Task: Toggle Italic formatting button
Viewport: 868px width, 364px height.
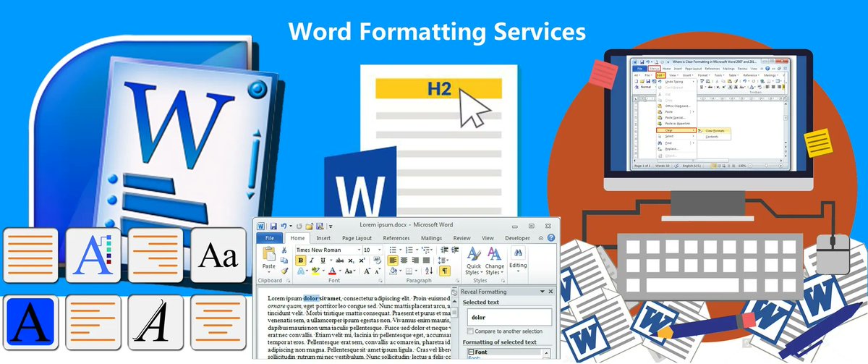Action: [312, 261]
